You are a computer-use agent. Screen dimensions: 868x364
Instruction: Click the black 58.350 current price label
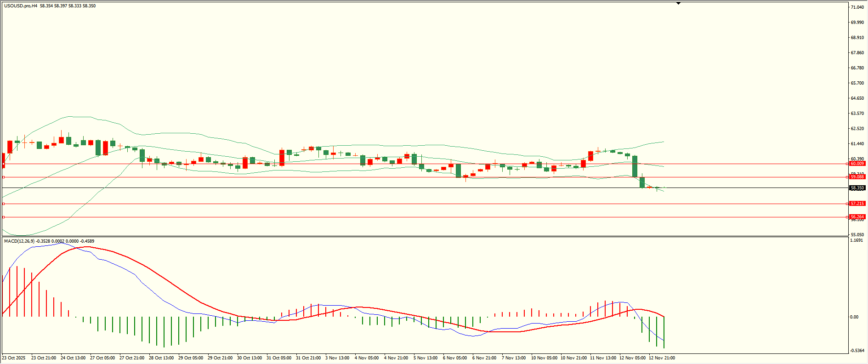click(857, 188)
